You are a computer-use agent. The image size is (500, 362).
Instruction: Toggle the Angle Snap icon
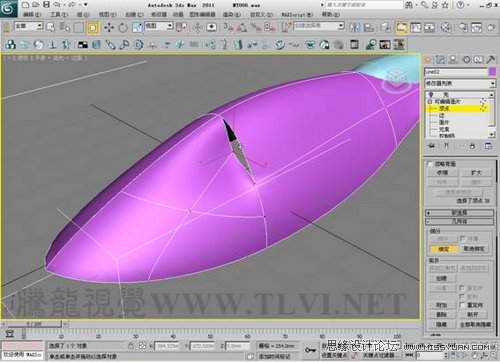pos(242,27)
